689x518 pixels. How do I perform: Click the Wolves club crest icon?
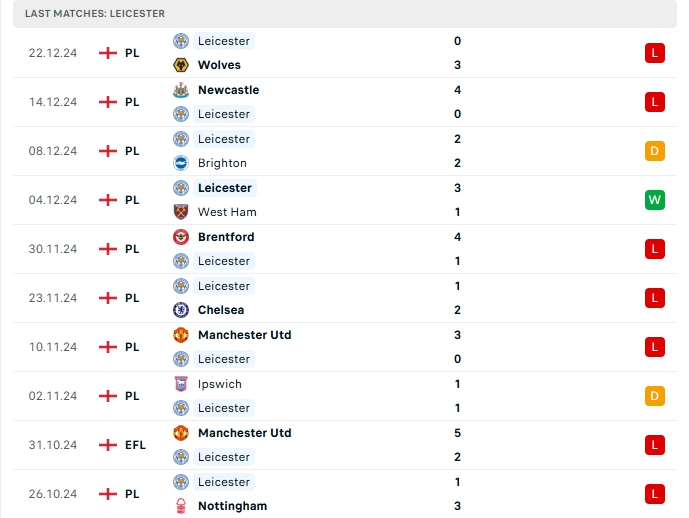click(x=181, y=65)
